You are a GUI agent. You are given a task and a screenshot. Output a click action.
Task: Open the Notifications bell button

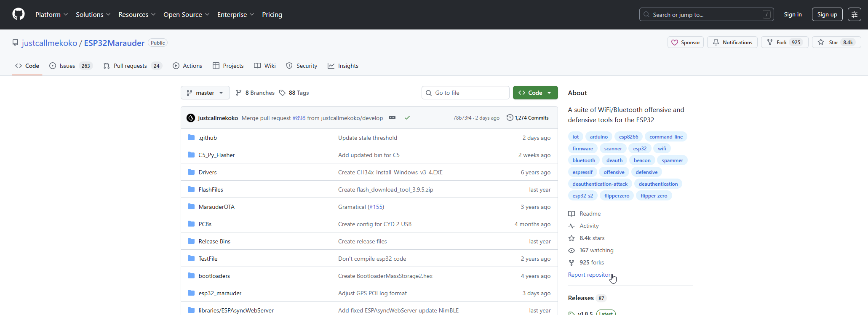(732, 43)
